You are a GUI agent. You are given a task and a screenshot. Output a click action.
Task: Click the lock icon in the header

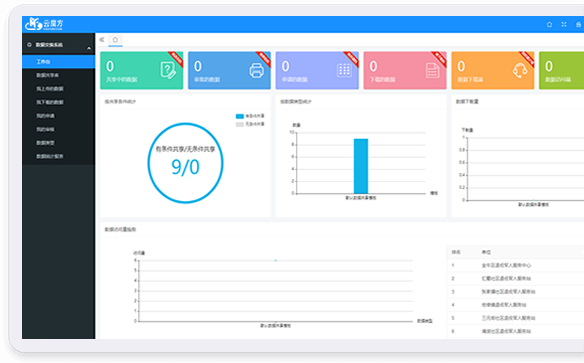point(578,24)
